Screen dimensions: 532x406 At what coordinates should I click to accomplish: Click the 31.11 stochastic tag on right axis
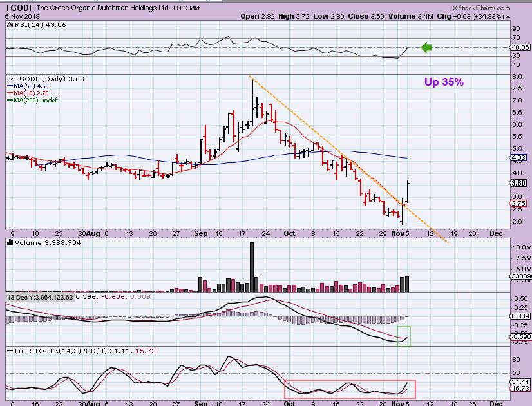pyautogui.click(x=520, y=382)
